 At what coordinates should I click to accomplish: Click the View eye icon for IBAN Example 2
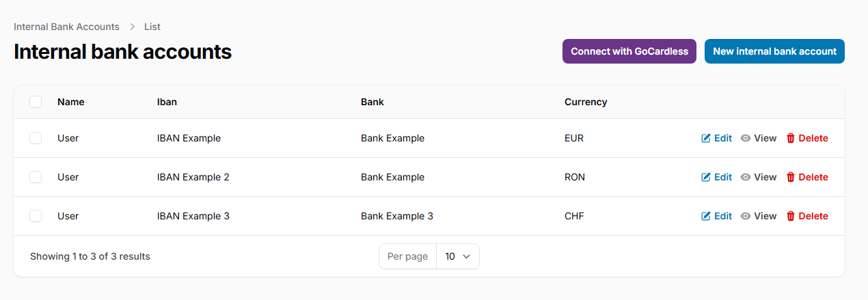click(x=746, y=177)
